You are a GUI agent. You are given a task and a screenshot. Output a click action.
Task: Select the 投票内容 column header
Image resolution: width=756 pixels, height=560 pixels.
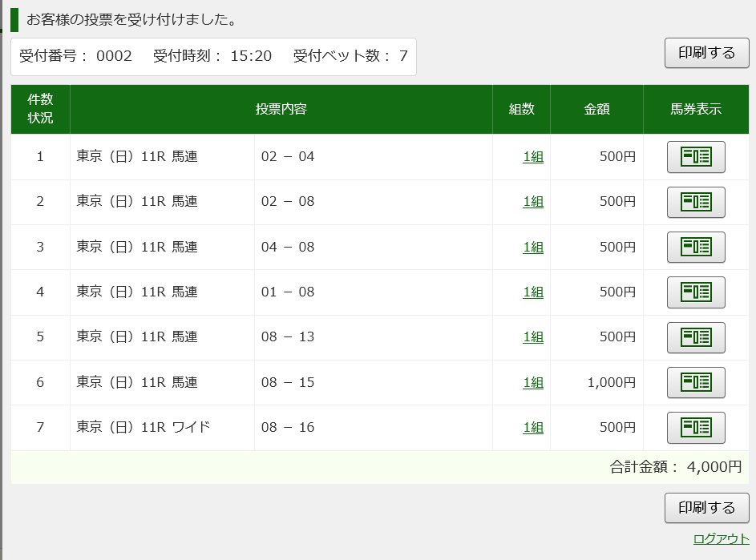click(281, 109)
